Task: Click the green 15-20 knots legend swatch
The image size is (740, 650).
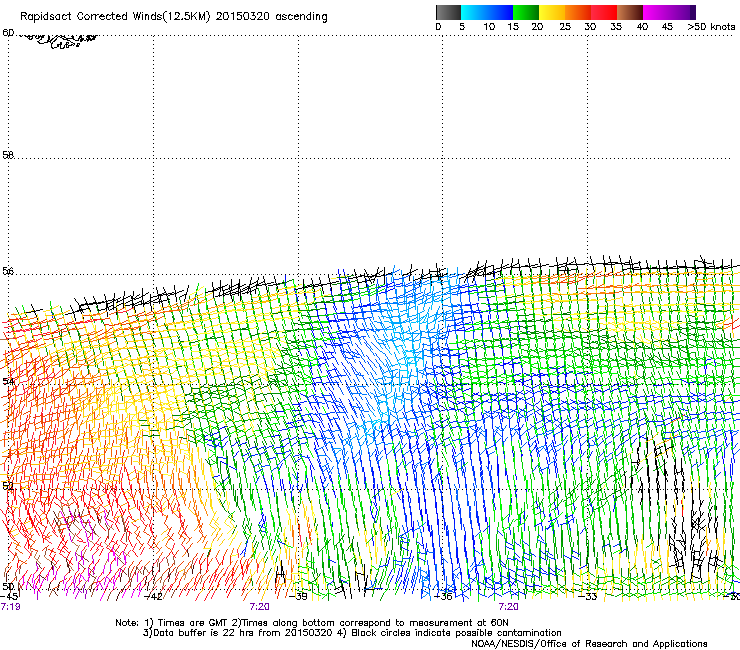Action: [x=526, y=12]
